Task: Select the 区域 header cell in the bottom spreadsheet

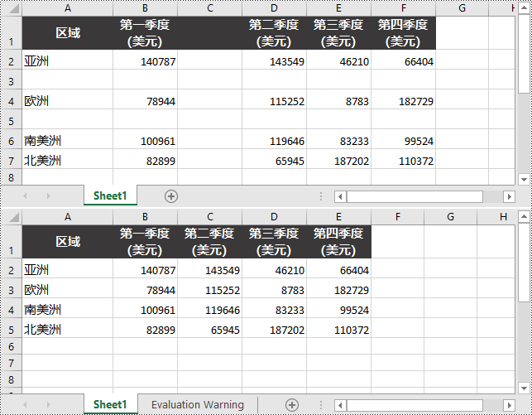Action: point(68,241)
